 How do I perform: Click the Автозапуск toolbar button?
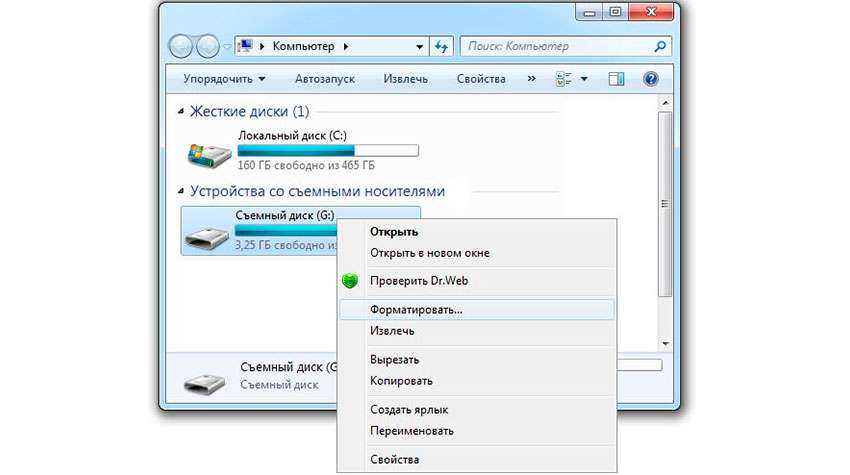[324, 79]
